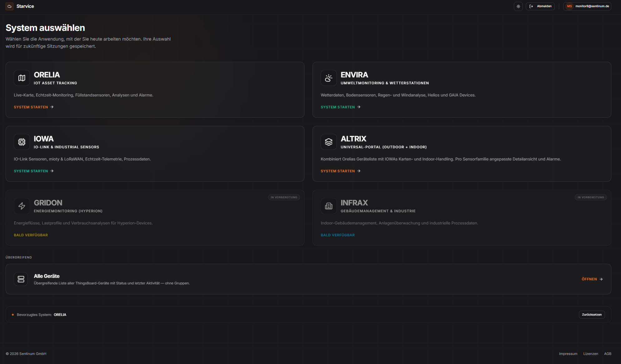621x364 pixels.
Task: Click the Energiemonitoring (Hyperion) subtitle
Action: pyautogui.click(x=68, y=211)
